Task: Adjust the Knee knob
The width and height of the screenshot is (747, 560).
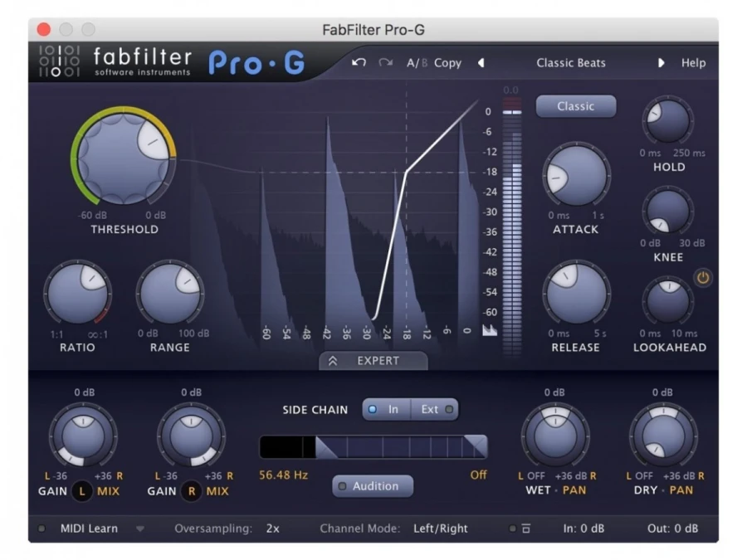Action: point(668,211)
